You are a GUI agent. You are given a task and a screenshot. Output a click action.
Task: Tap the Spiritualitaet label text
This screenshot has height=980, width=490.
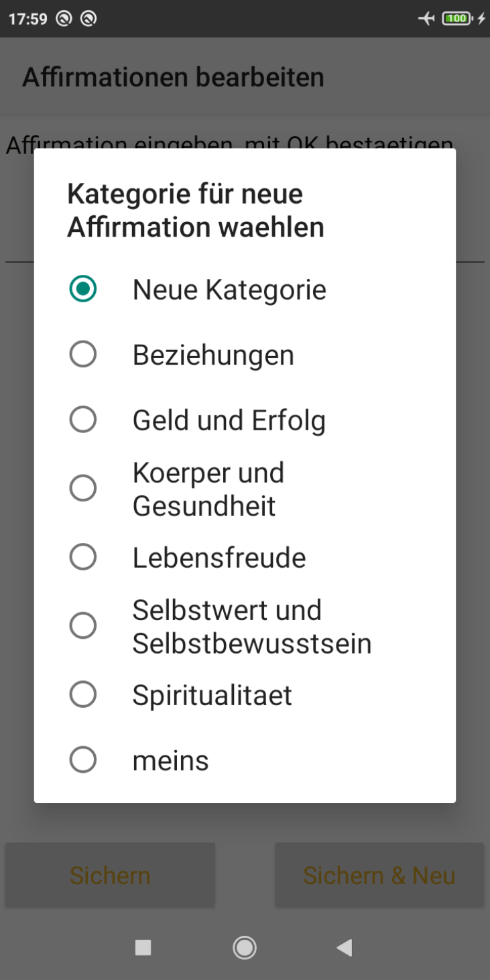[212, 695]
